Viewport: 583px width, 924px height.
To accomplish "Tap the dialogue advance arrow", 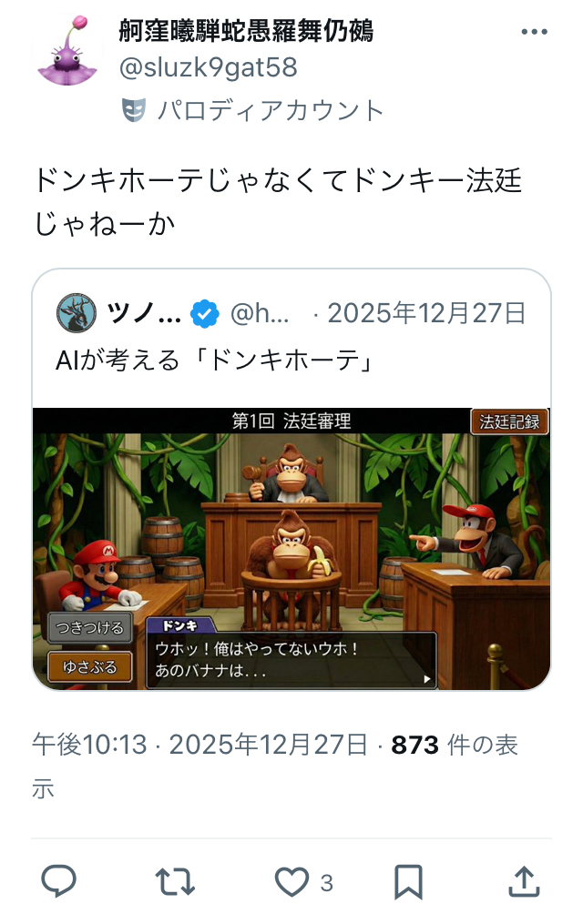I will [x=427, y=679].
